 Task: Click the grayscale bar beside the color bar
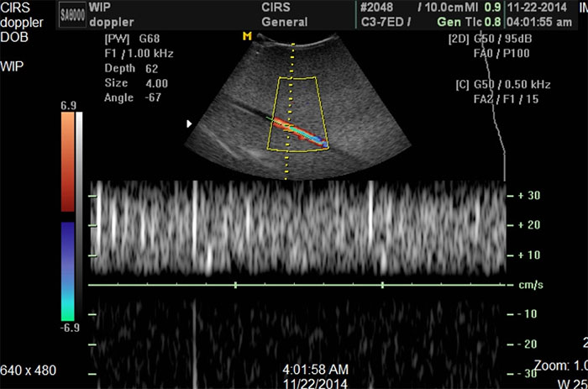[x=79, y=216]
